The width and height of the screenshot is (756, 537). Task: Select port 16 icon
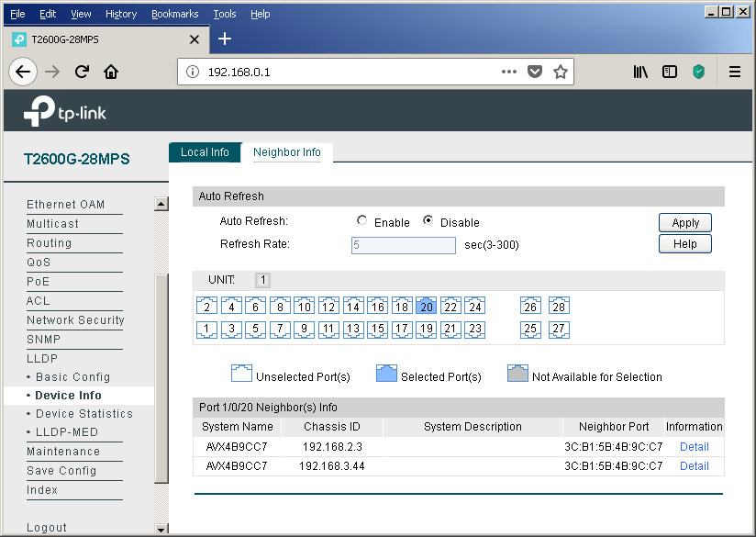click(377, 306)
